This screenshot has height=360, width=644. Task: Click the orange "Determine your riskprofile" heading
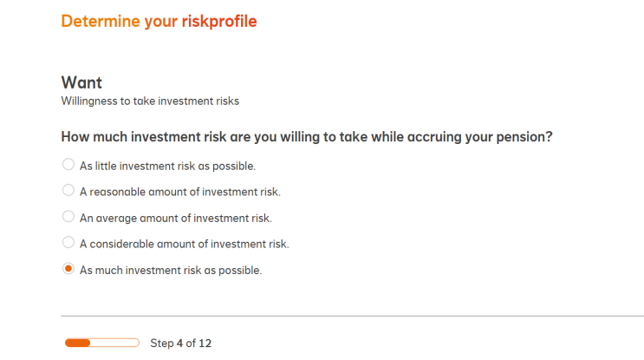[159, 21]
